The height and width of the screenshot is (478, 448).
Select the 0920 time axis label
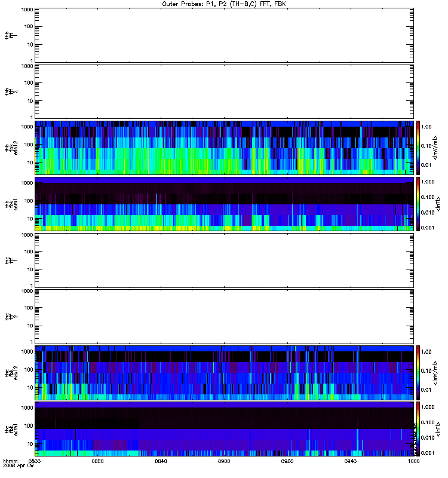(x=287, y=461)
